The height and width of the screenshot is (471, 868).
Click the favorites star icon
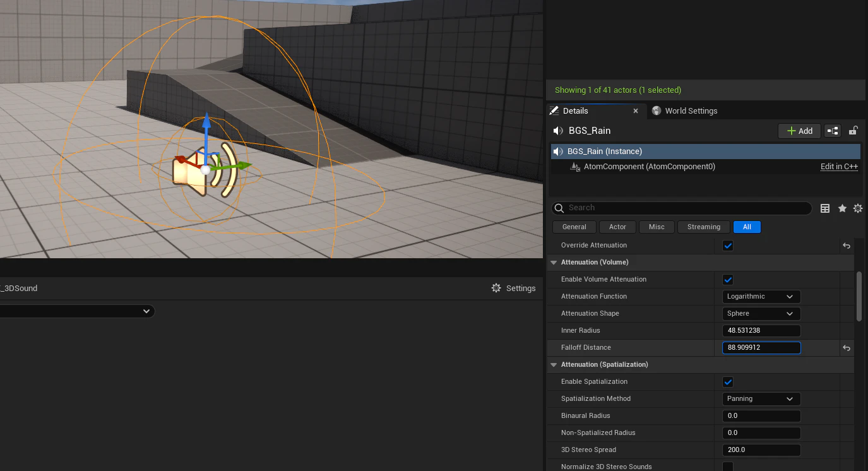[x=842, y=208]
